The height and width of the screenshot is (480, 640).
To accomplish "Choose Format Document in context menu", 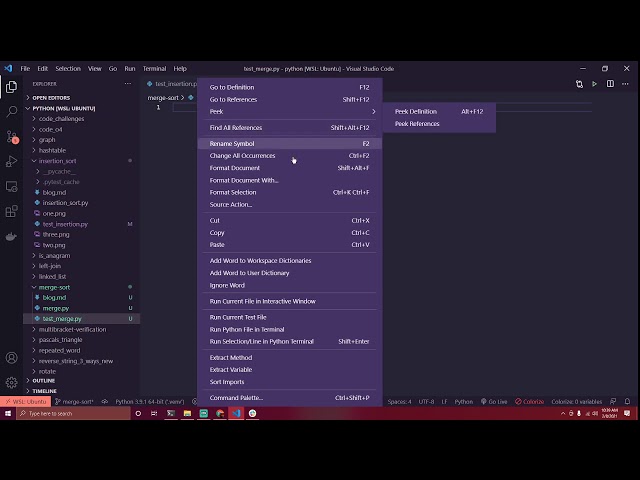I will coord(289,168).
